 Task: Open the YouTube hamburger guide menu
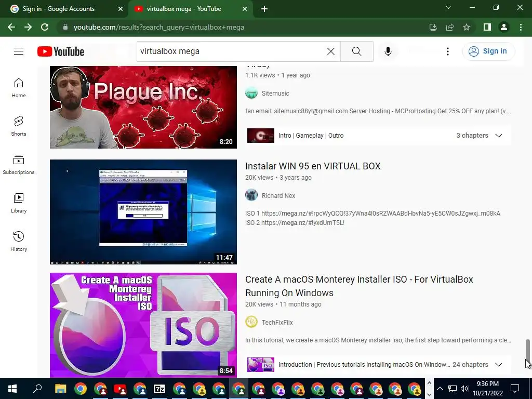pyautogui.click(x=19, y=51)
